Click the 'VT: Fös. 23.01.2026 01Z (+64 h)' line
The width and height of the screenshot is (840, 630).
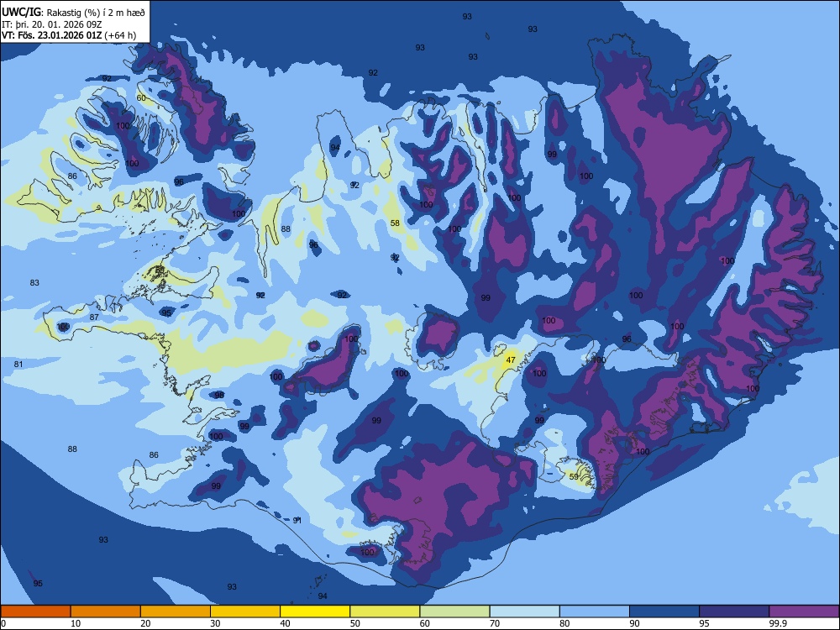coord(69,35)
